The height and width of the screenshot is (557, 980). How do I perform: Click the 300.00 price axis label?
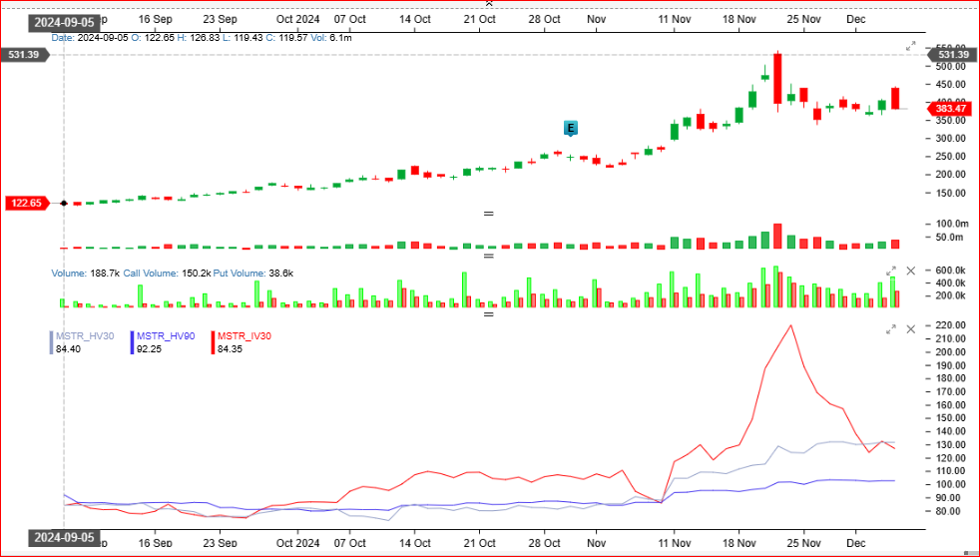[x=950, y=139]
